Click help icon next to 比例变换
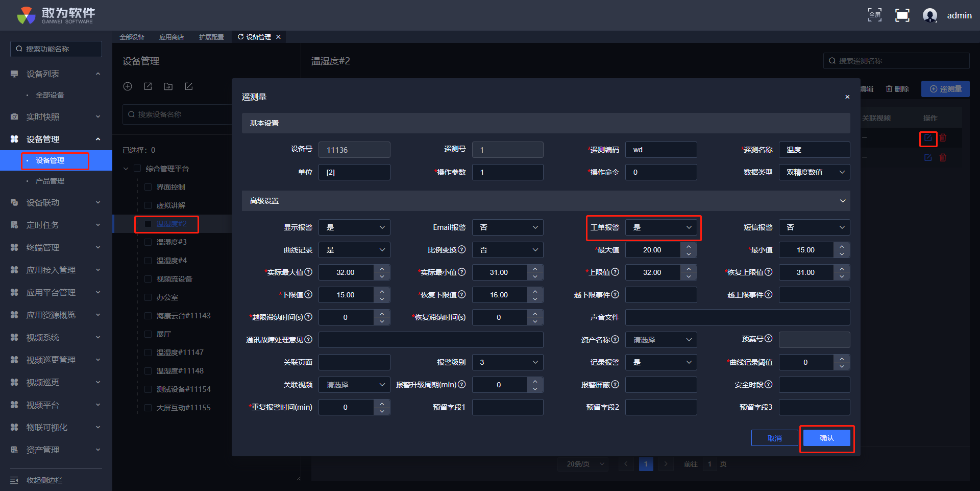Viewport: 980px width, 491px height. [x=461, y=249]
